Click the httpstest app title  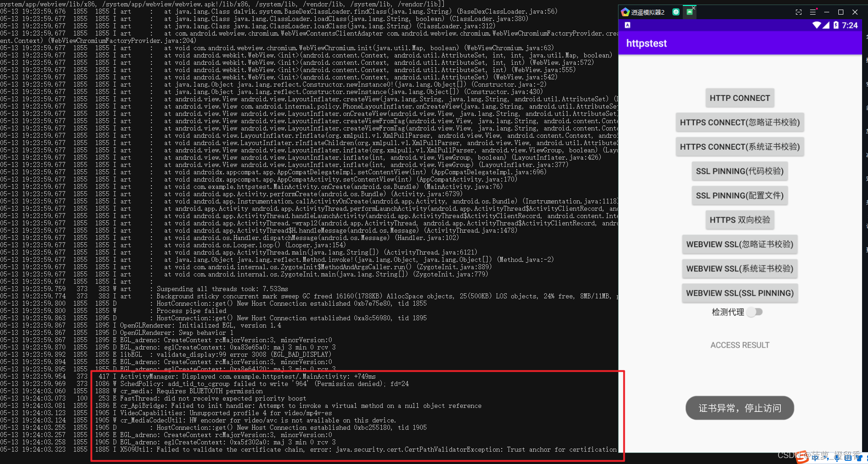(646, 43)
